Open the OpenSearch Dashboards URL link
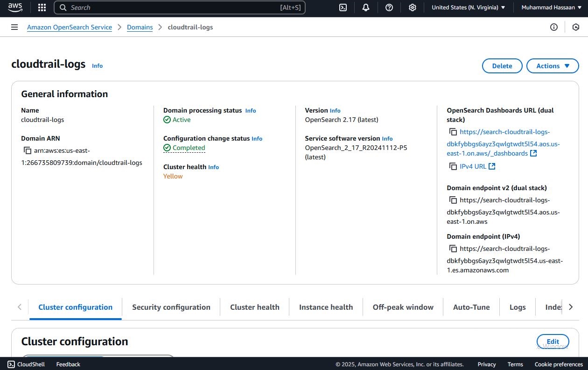588x370 pixels. pyautogui.click(x=503, y=142)
